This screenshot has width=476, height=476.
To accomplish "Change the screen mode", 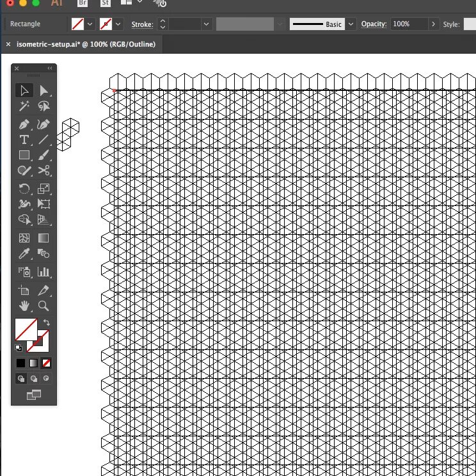I will pyautogui.click(x=34, y=395).
